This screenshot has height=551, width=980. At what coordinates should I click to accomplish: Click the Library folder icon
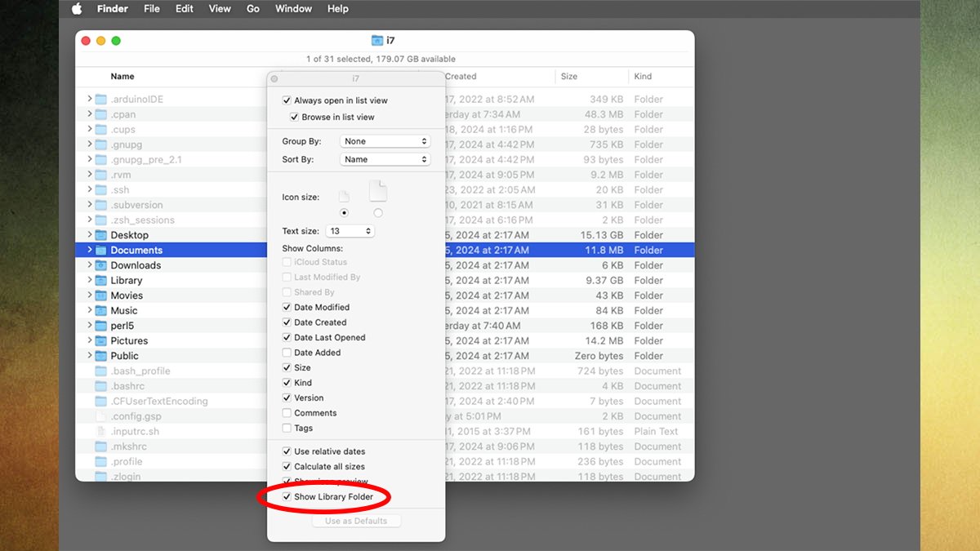[101, 281]
